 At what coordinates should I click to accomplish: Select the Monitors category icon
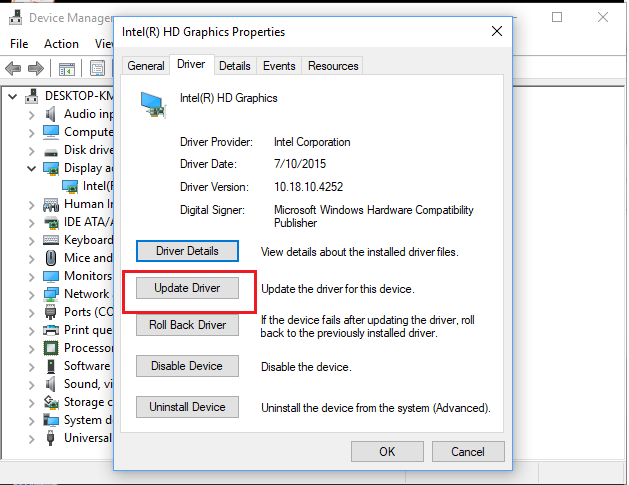(51, 276)
